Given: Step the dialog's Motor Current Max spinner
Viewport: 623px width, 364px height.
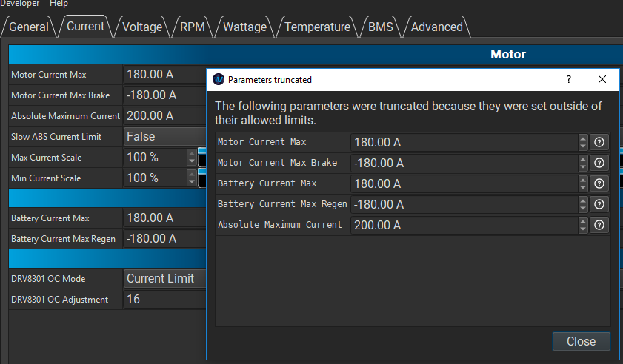Looking at the screenshot, I should [x=583, y=142].
